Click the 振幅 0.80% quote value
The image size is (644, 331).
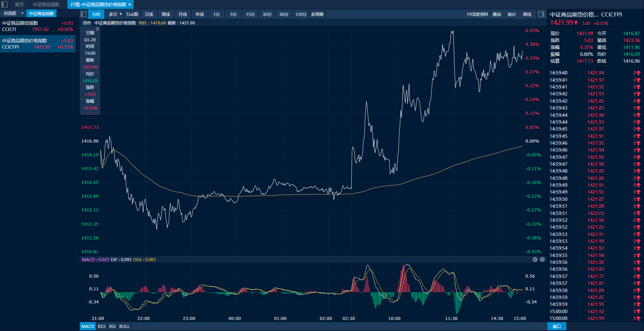coord(586,54)
